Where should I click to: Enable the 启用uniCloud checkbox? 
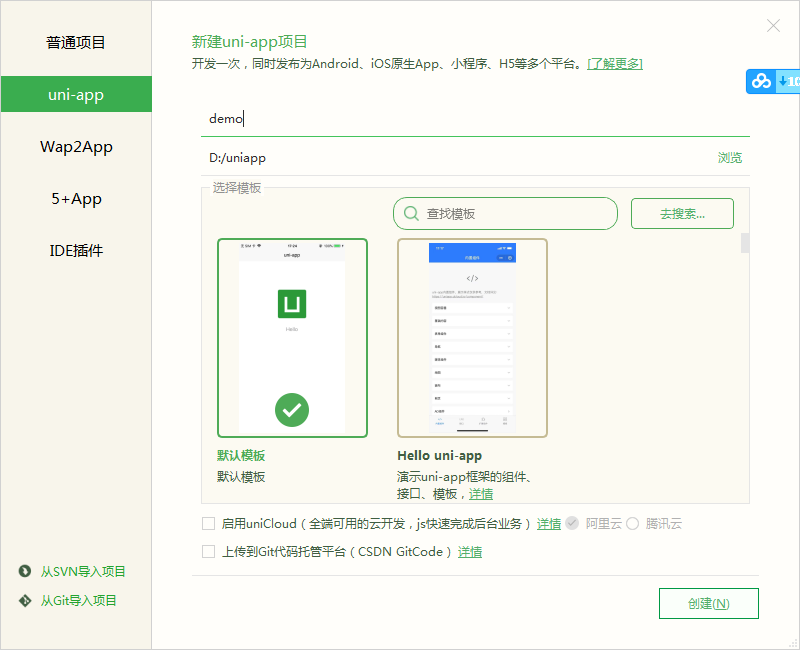point(208,523)
